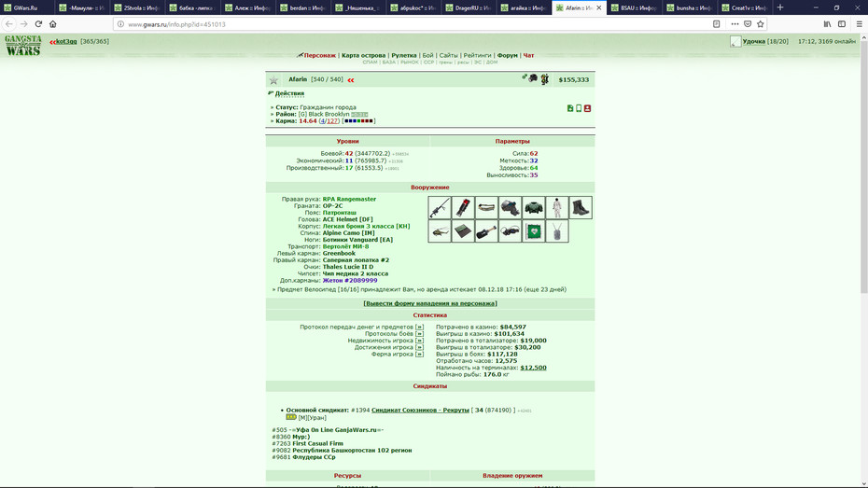Click the karma colored squares indicator
The height and width of the screenshot is (488, 868).
click(358, 120)
